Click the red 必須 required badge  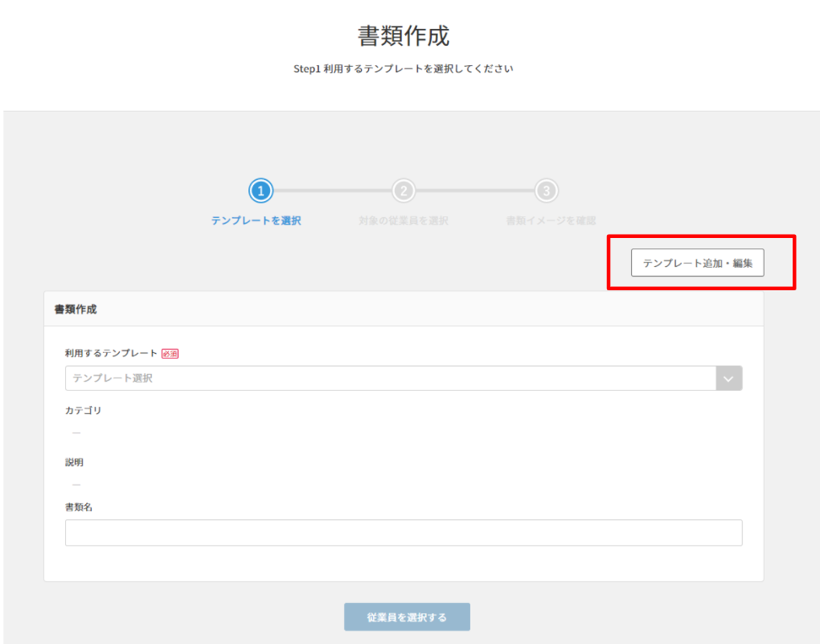point(170,353)
